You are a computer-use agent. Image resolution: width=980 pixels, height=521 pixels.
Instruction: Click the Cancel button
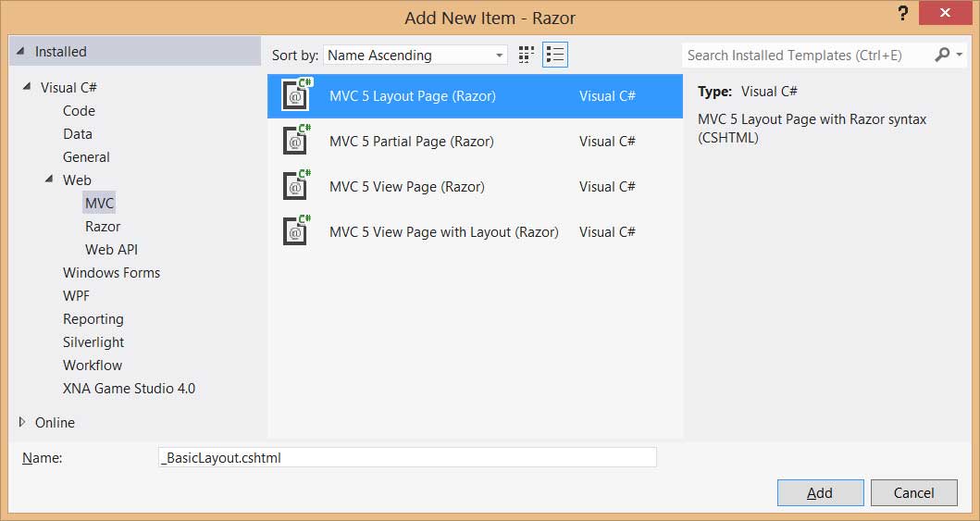(913, 493)
